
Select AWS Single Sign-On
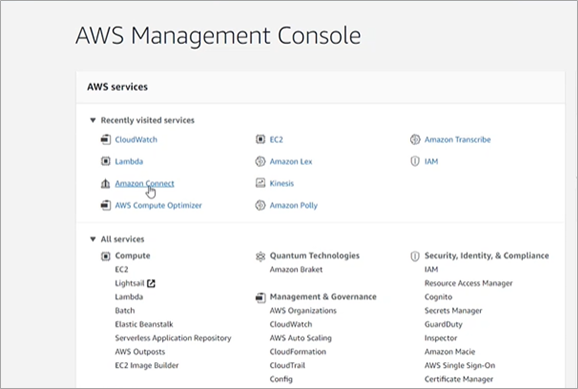[460, 365]
